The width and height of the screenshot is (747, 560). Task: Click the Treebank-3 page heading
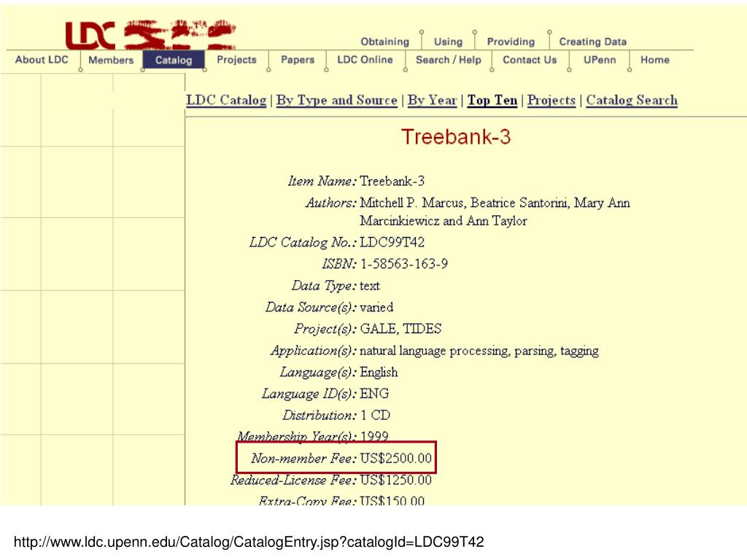click(x=456, y=137)
